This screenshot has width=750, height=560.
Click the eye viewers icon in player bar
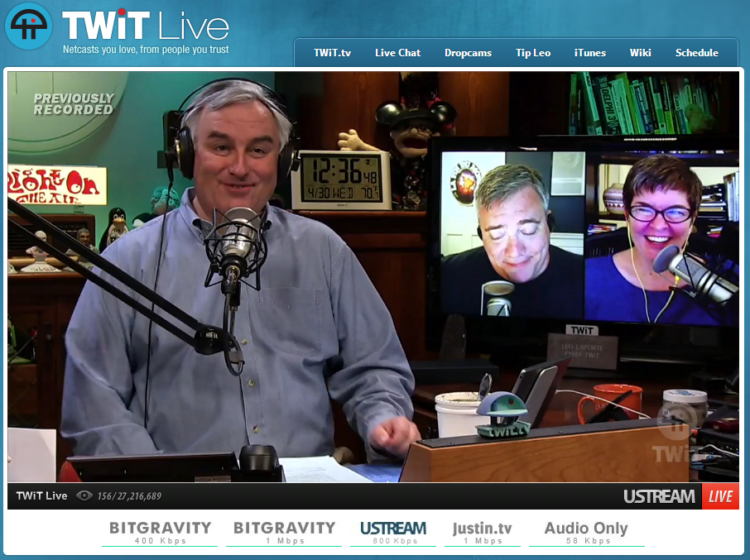[84, 496]
